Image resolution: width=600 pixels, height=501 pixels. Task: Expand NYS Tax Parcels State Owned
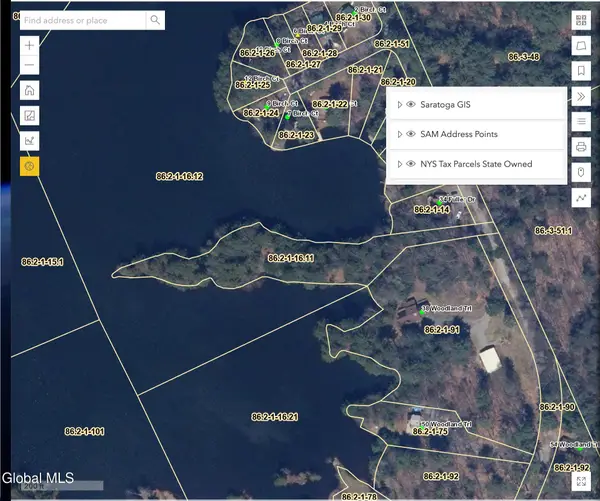click(399, 163)
